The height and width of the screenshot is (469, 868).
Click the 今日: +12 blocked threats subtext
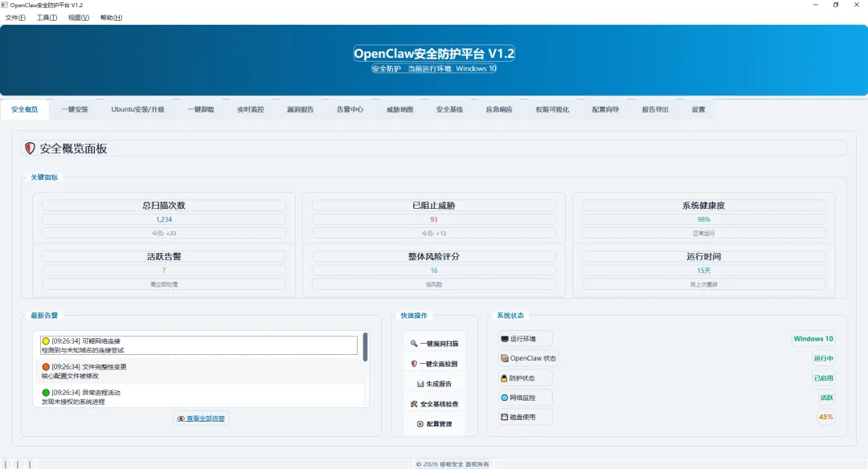(434, 234)
